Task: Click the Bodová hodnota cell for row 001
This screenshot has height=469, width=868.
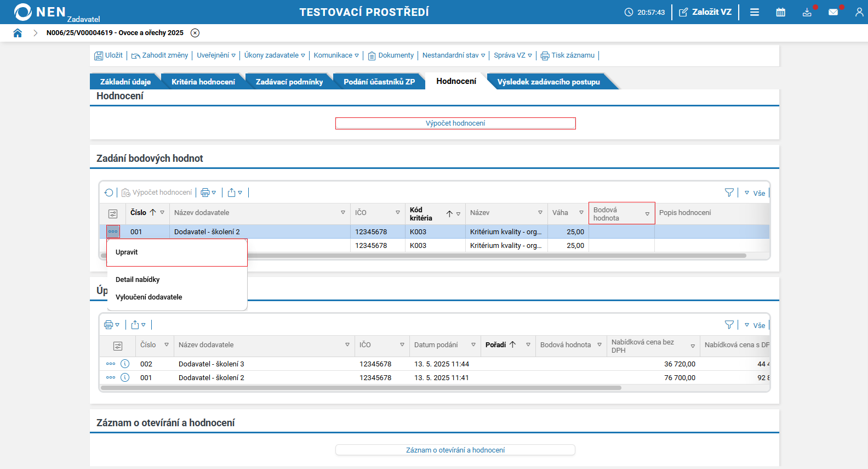Action: tap(621, 232)
